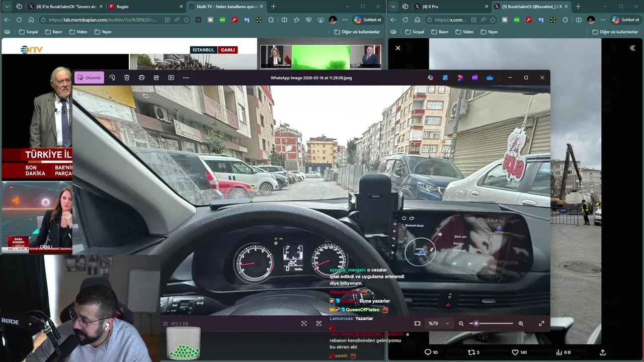Delete the image with trash icon

point(127,77)
